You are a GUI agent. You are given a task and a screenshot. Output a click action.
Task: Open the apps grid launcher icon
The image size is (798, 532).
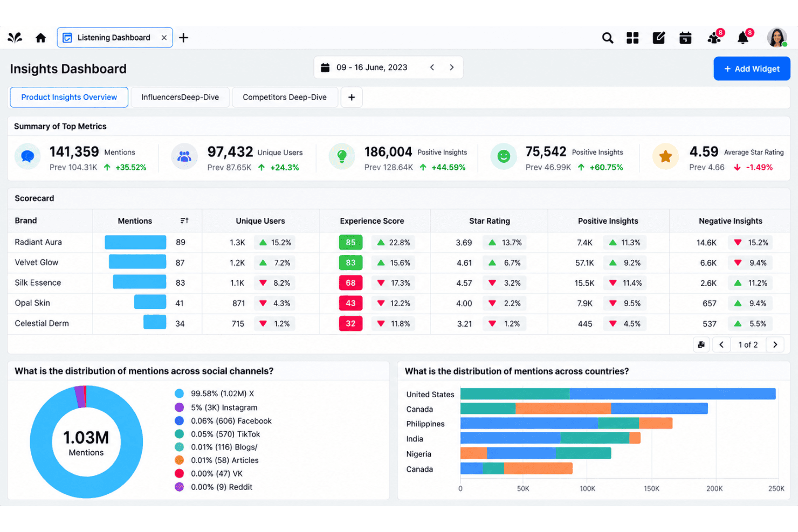click(632, 38)
